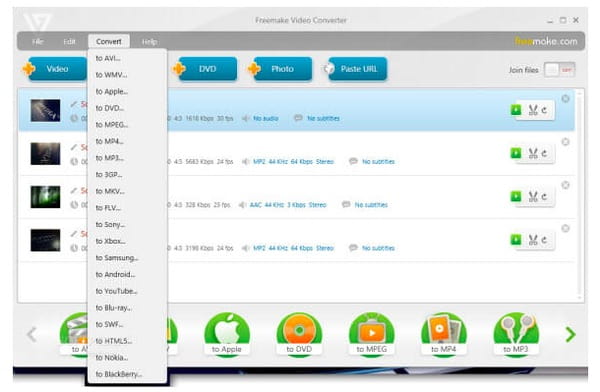This screenshot has width=600, height=392.
Task: Open AAC 44 KHz audio settings link
Action: pos(288,205)
